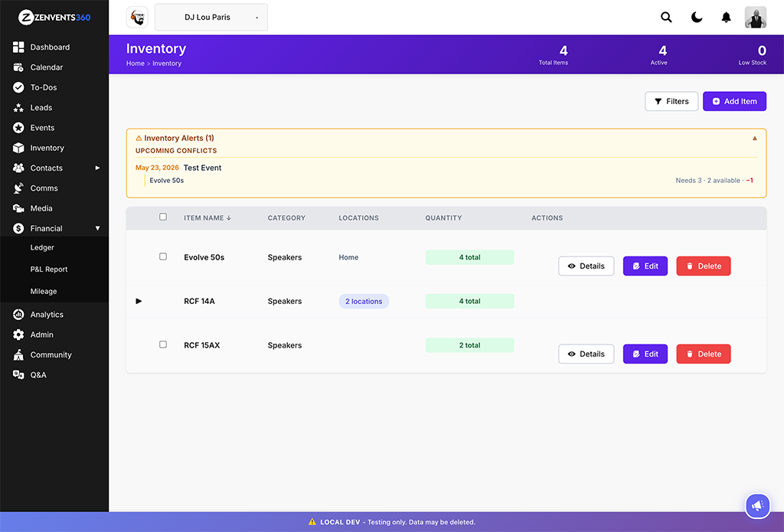The width and height of the screenshot is (784, 532).
Task: Click the Add Item button
Action: (734, 102)
